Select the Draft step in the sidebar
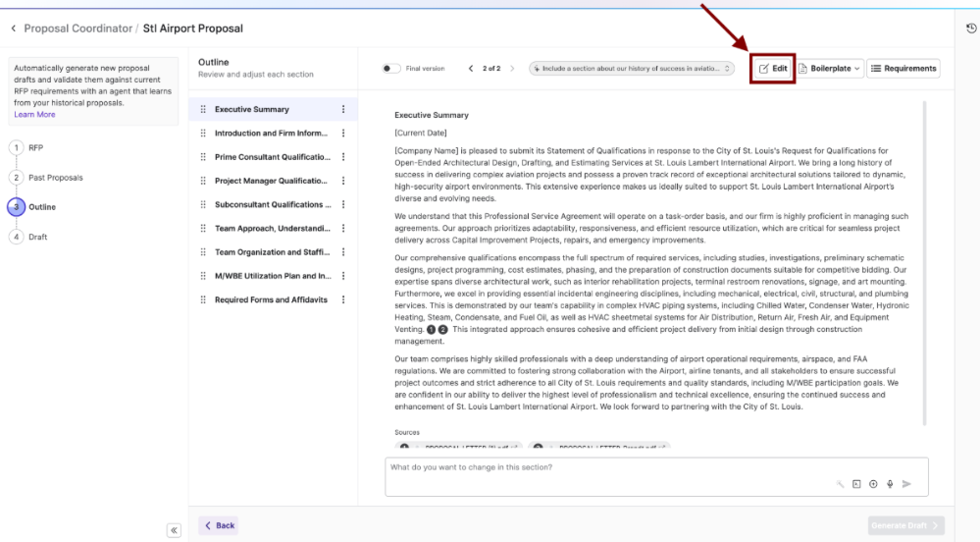This screenshot has width=980, height=542. click(37, 238)
